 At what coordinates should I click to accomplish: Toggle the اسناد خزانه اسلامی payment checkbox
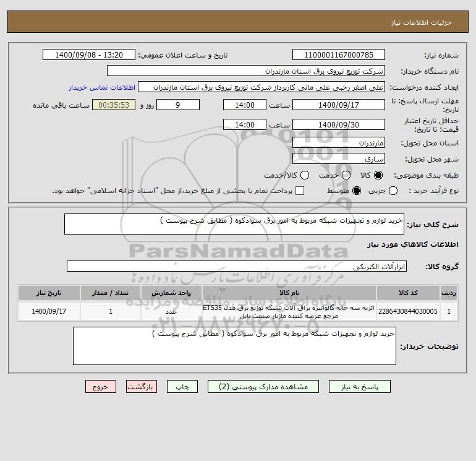coord(300,191)
